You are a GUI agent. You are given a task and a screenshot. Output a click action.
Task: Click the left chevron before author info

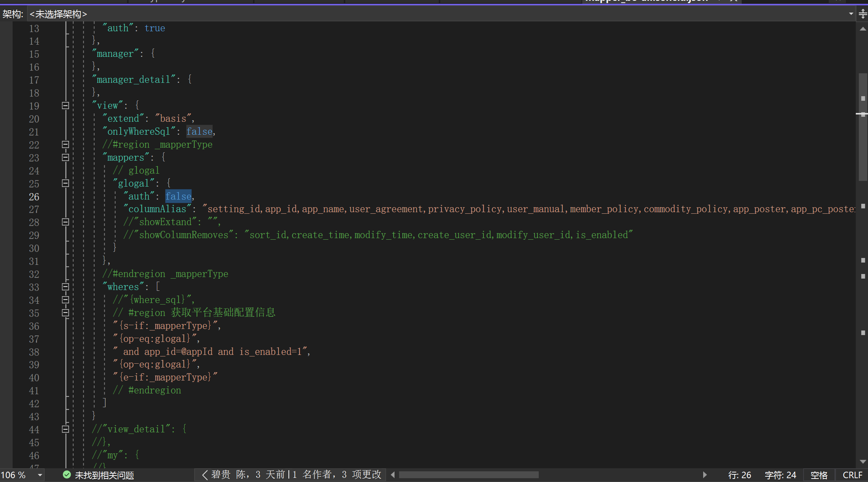click(205, 475)
